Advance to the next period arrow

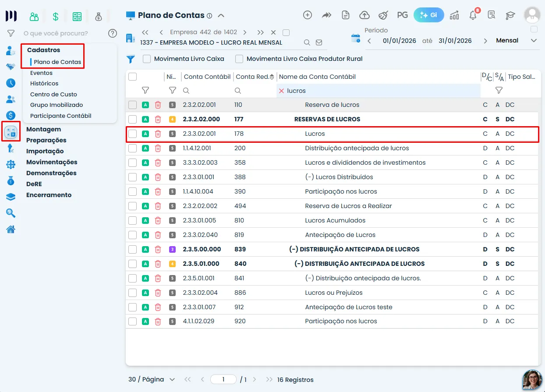coord(485,41)
